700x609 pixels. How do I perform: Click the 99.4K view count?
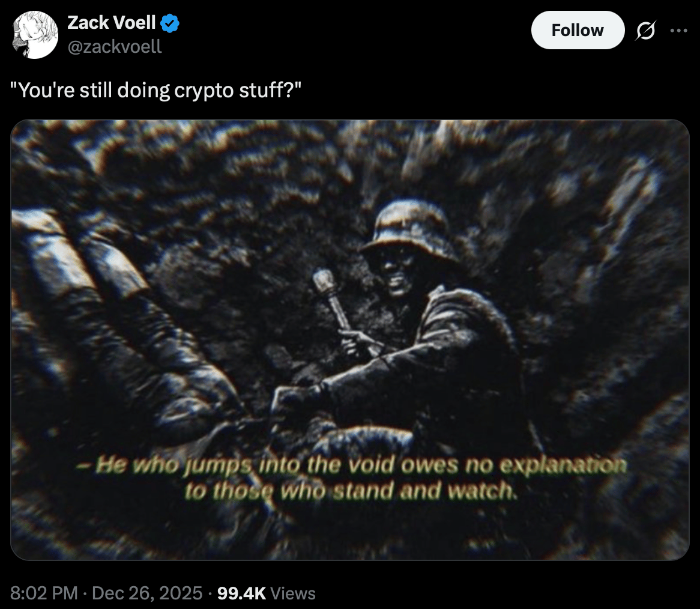point(241,593)
